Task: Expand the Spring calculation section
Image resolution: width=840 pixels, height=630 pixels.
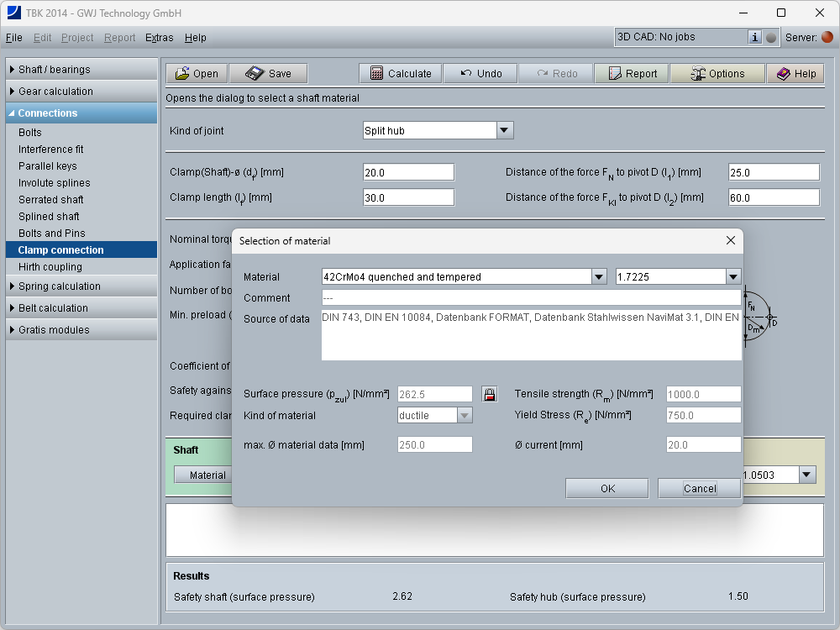Action: 81,286
